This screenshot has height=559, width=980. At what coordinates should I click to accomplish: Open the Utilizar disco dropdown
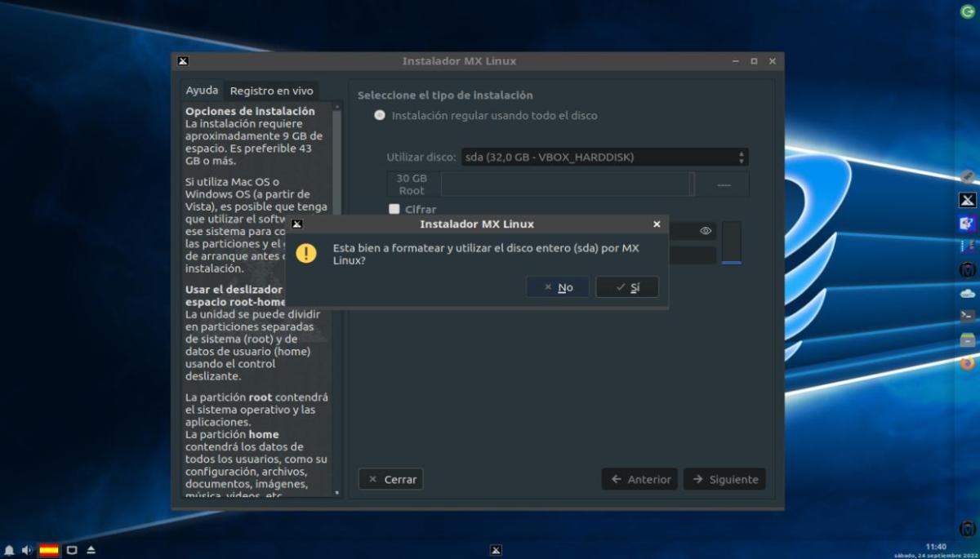[x=604, y=157]
